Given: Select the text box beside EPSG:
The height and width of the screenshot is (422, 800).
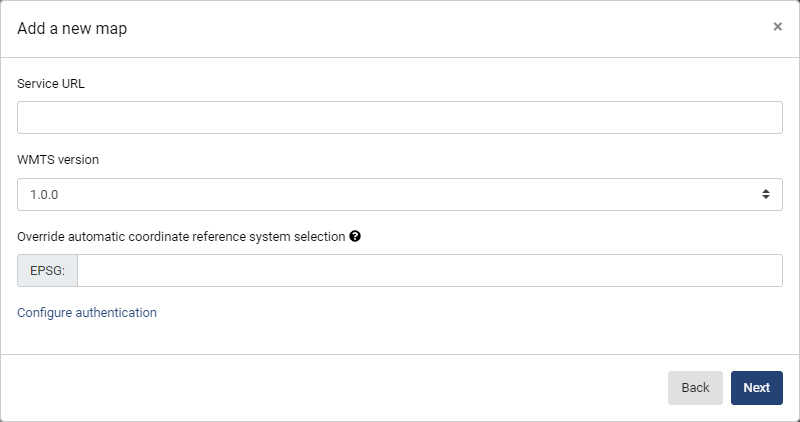Looking at the screenshot, I should pos(430,270).
